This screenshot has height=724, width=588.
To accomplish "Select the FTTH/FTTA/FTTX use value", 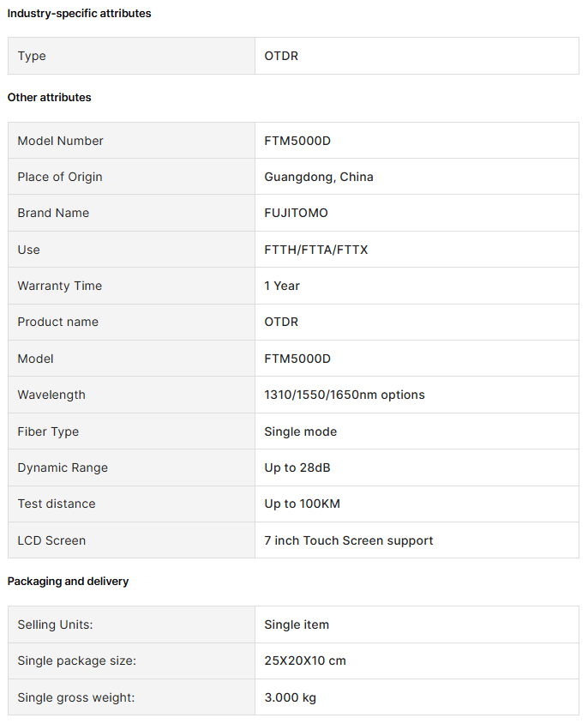I will [x=315, y=250].
